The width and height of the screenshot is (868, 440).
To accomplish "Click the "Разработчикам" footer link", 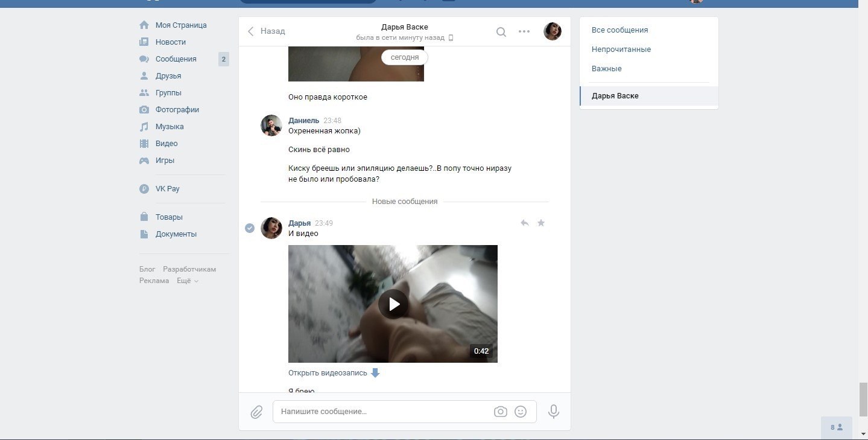I will tap(189, 269).
